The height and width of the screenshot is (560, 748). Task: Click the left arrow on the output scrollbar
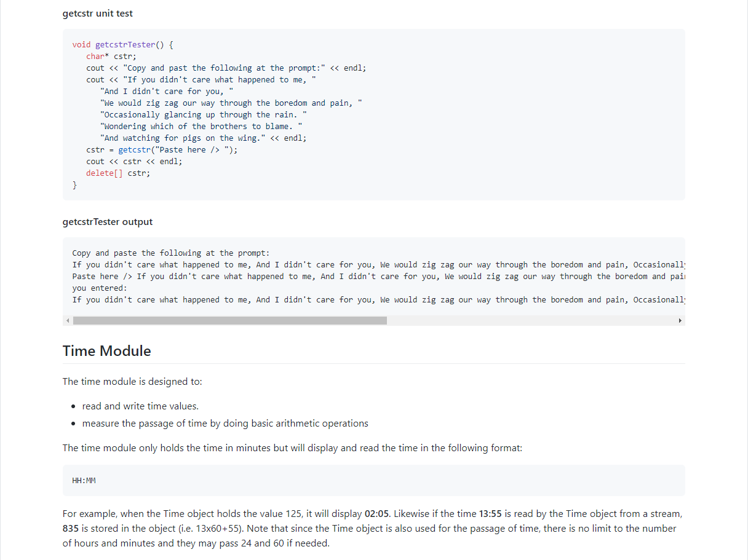(68, 320)
